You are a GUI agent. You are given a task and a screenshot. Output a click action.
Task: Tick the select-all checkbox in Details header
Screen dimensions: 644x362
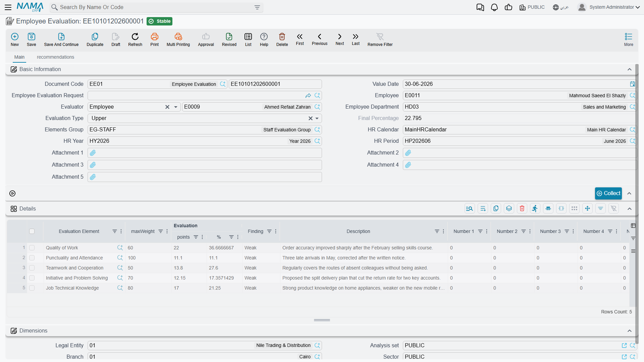(32, 231)
